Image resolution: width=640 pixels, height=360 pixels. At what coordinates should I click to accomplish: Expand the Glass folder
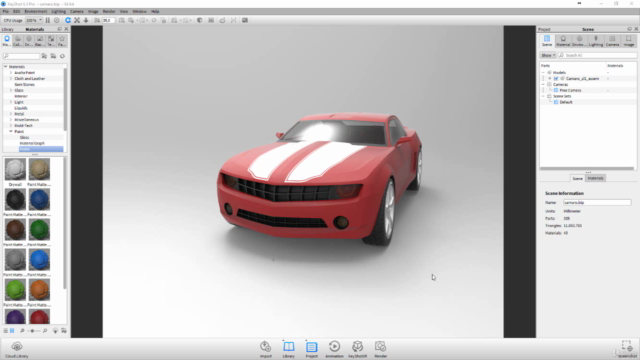11,90
